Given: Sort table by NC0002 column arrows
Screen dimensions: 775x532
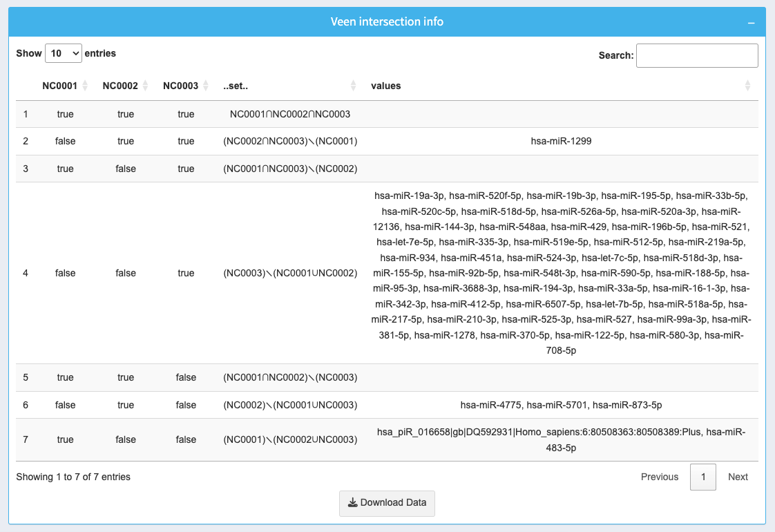Looking at the screenshot, I should 145,86.
